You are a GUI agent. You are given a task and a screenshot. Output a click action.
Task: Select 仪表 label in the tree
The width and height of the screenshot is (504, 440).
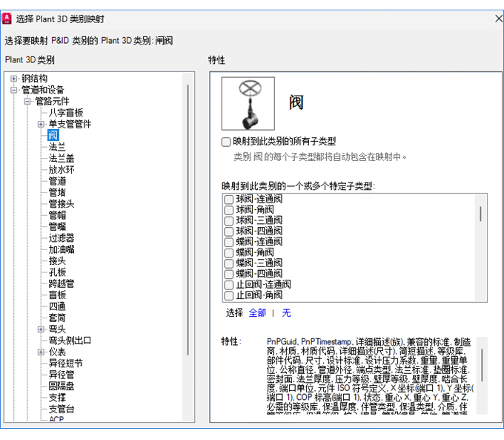tap(57, 352)
